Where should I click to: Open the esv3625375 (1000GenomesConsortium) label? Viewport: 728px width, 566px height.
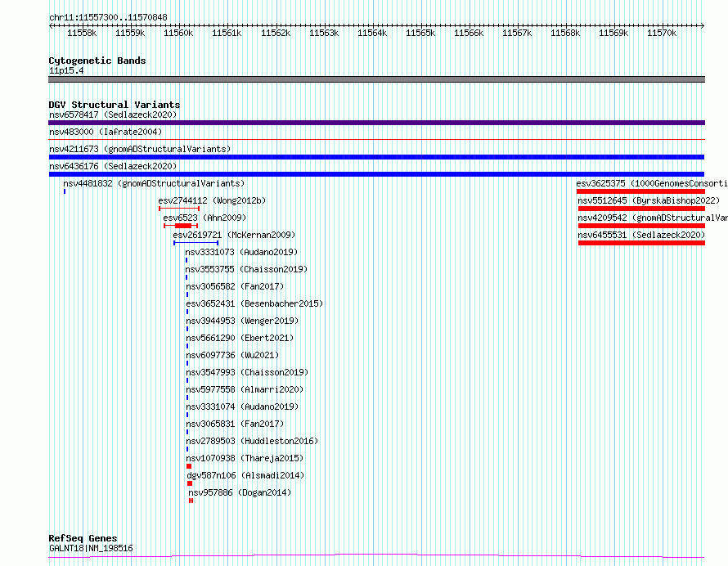click(652, 183)
